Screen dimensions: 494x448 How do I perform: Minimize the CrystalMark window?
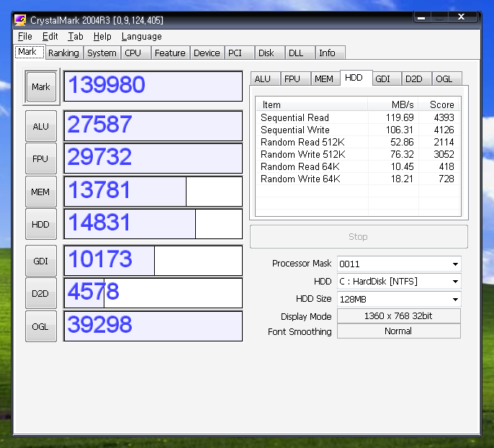pos(422,17)
